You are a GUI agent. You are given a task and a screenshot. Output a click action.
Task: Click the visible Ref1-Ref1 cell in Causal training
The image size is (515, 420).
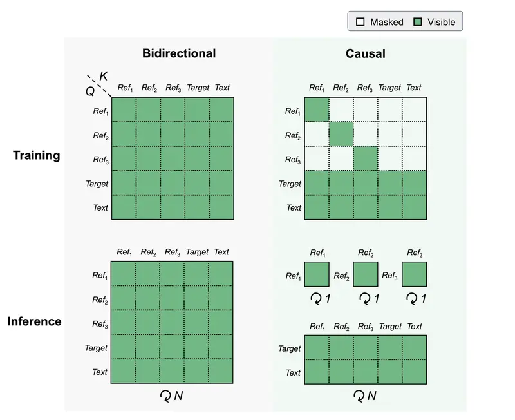317,110
